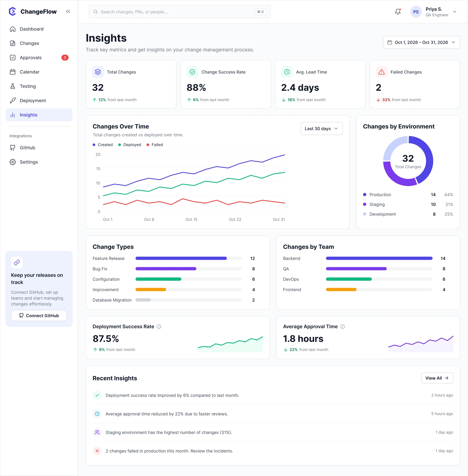Click the Avg. Lead Time clock icon
Screen dimensions: 468x476
tap(287, 72)
